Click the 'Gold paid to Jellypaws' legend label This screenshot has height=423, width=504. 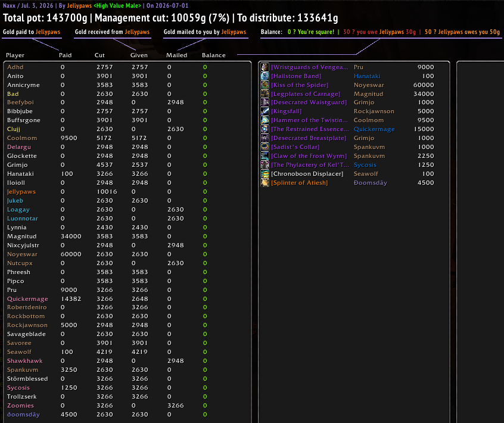click(x=32, y=32)
